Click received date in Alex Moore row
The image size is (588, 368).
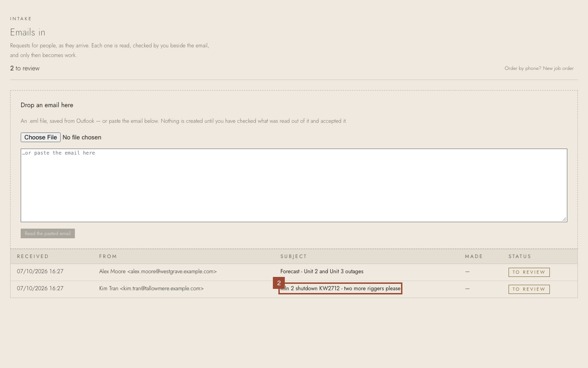(40, 271)
